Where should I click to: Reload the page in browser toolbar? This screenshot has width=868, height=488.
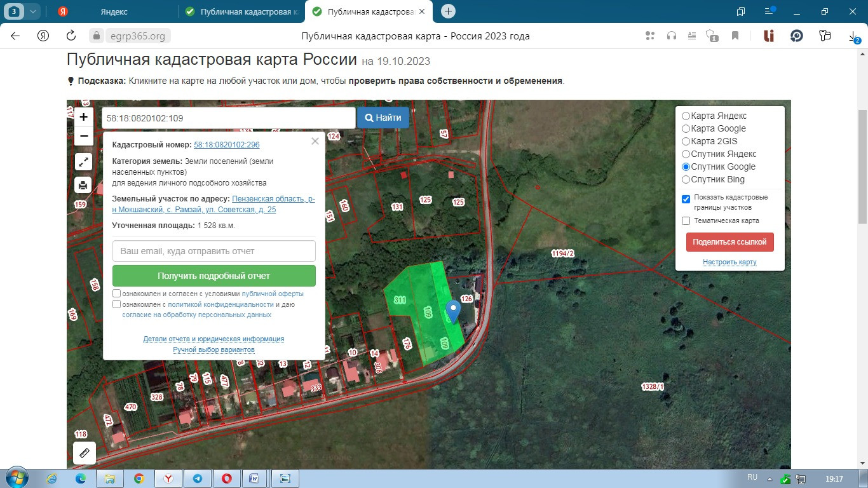[71, 36]
